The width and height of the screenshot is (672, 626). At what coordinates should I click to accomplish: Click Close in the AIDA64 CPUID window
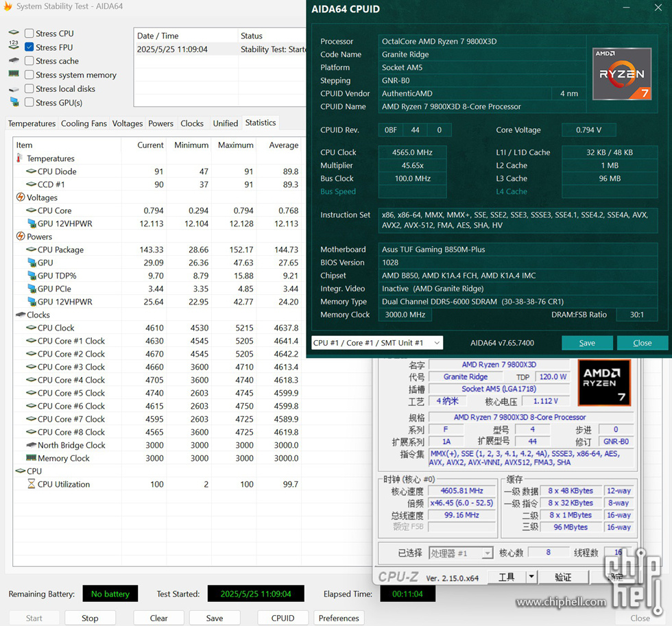[643, 343]
